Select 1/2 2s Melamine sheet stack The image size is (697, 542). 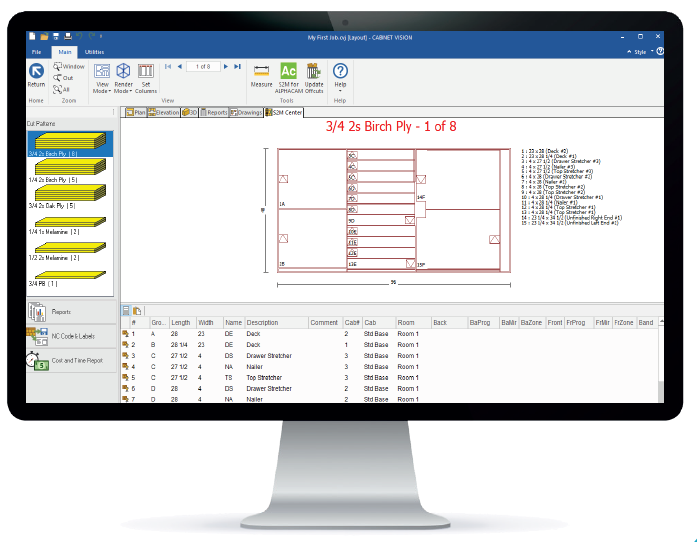pos(70,251)
